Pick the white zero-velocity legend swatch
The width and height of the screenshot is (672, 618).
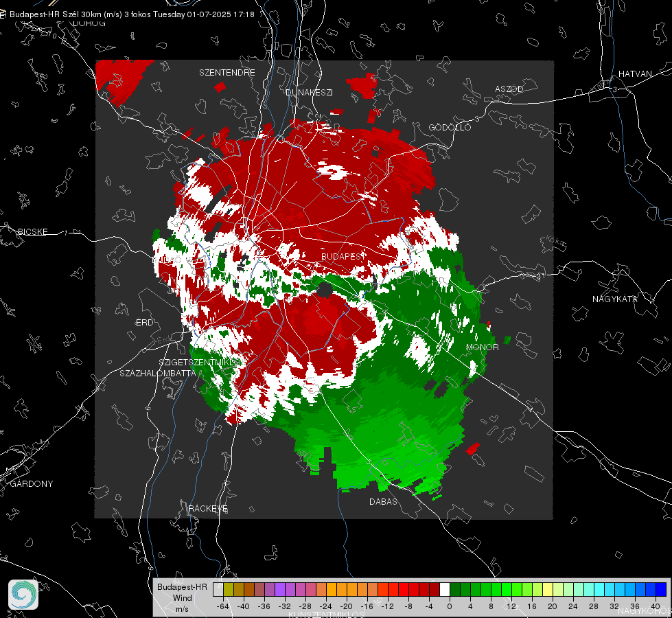pyautogui.click(x=444, y=590)
